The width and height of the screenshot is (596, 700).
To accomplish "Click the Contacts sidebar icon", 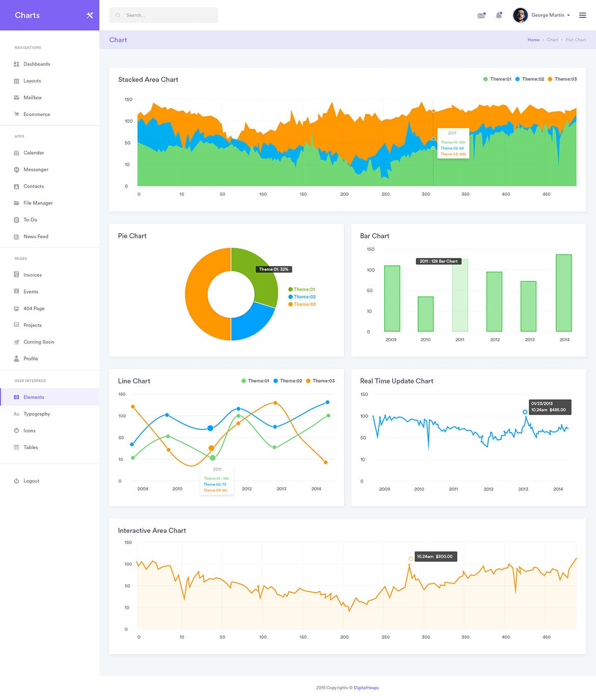I will [x=16, y=186].
